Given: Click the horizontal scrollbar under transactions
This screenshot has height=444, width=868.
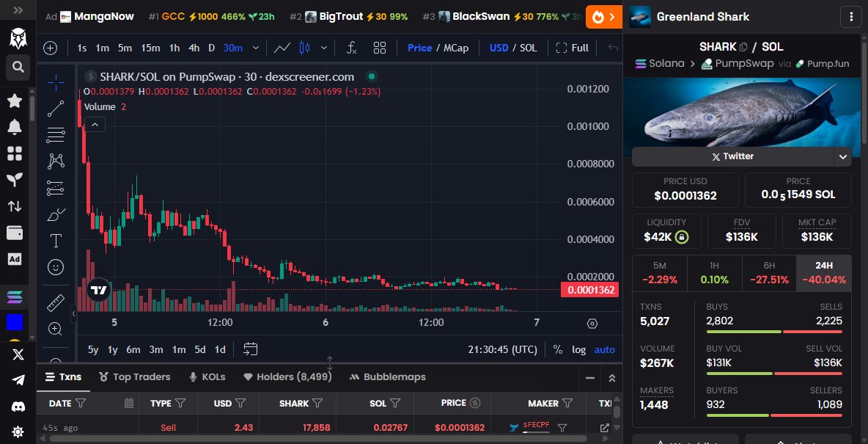Looking at the screenshot, I should [x=318, y=438].
